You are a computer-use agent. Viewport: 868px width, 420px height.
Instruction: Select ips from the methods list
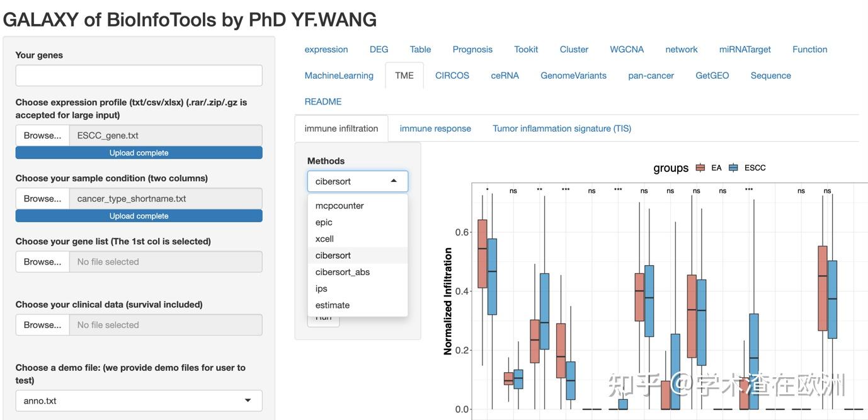pyautogui.click(x=322, y=288)
